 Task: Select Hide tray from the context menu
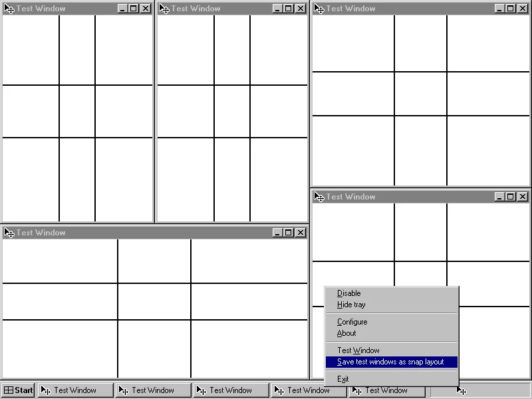392,305
